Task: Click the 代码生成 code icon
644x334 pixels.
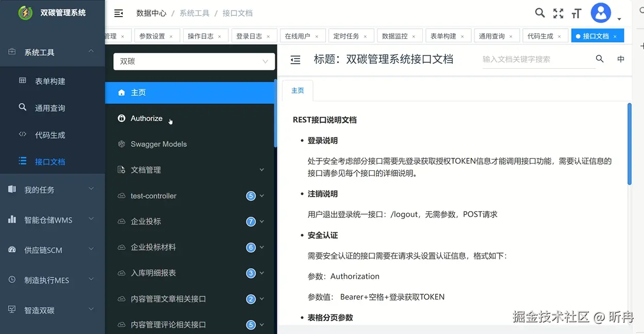Action: [x=22, y=134]
